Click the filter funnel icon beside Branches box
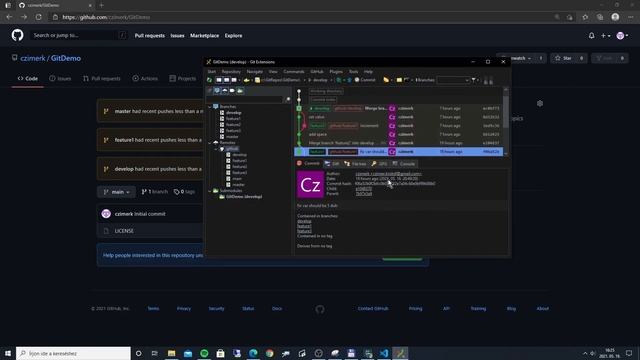640x360 pixels. (x=473, y=80)
